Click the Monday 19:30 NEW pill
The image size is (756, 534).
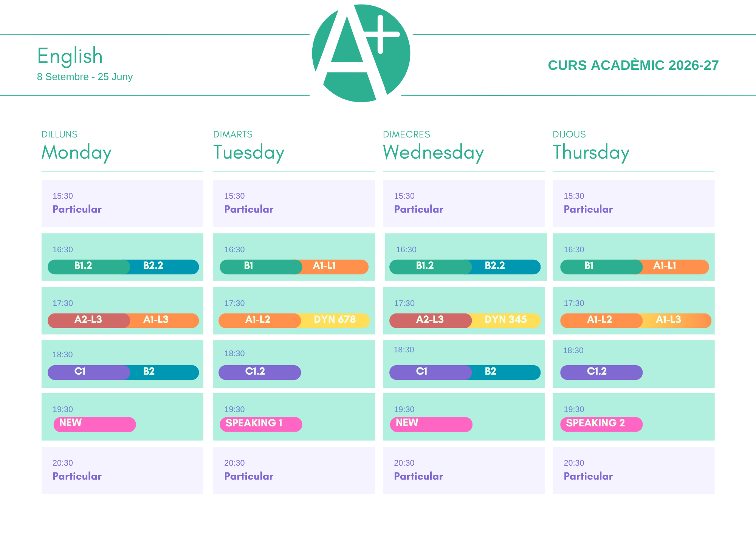pyautogui.click(x=94, y=424)
